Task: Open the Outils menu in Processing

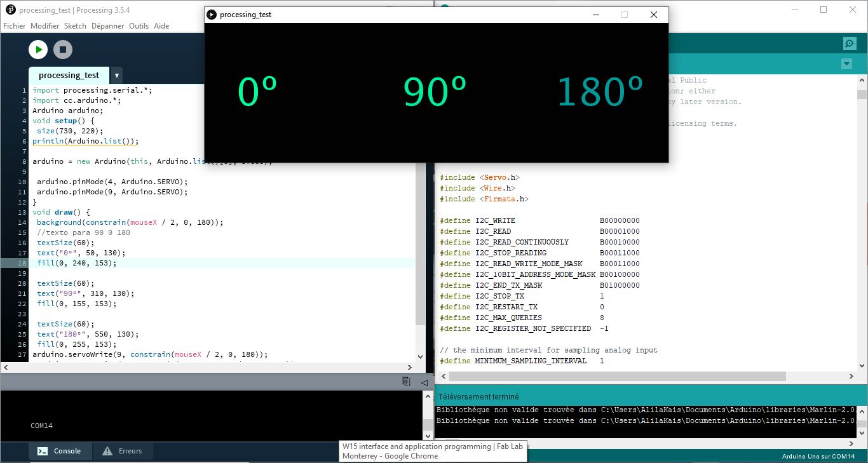Action: click(x=139, y=26)
